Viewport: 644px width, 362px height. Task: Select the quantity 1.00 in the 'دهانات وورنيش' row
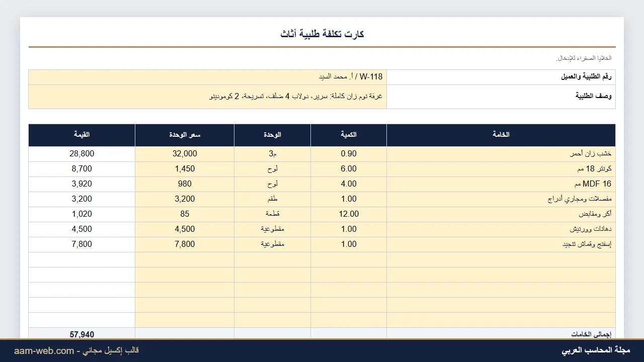(x=349, y=229)
